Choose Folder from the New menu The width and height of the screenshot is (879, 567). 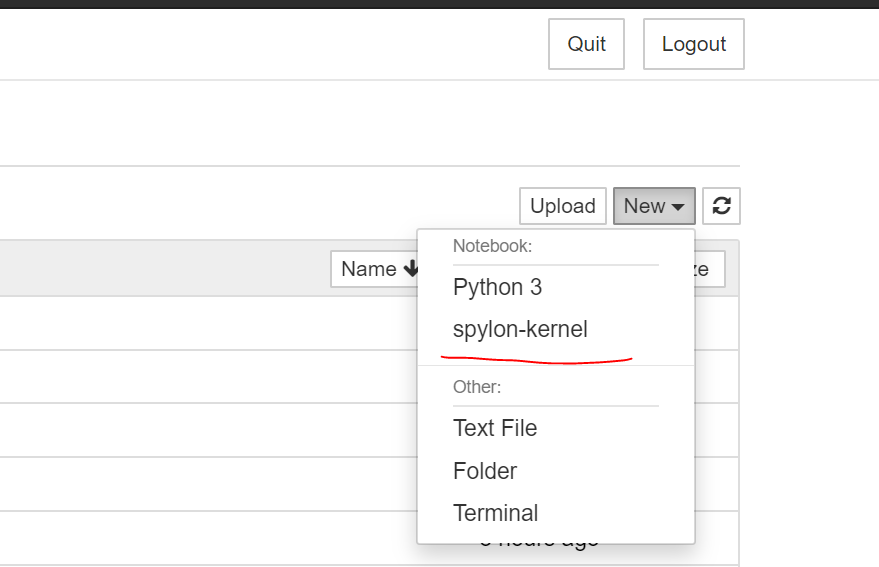[x=485, y=471]
